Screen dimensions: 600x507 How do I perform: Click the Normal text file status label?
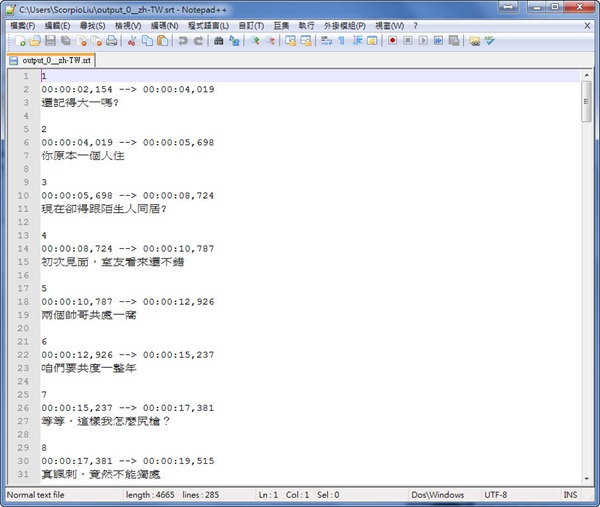[36, 495]
